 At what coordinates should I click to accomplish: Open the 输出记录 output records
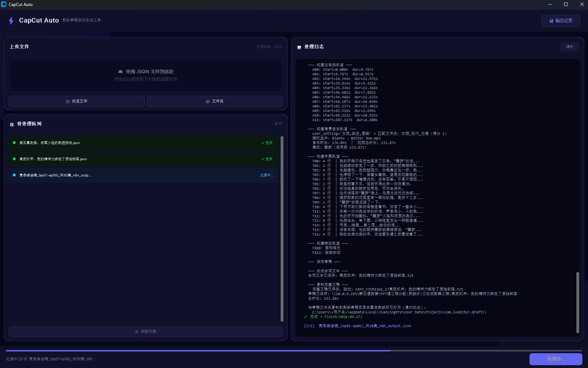click(x=561, y=21)
